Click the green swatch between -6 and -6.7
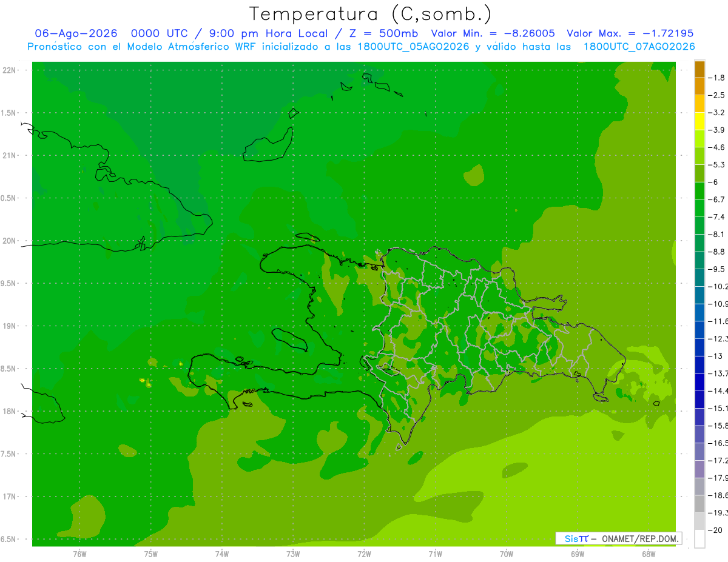Viewport: 728px width, 562px height. tap(699, 191)
